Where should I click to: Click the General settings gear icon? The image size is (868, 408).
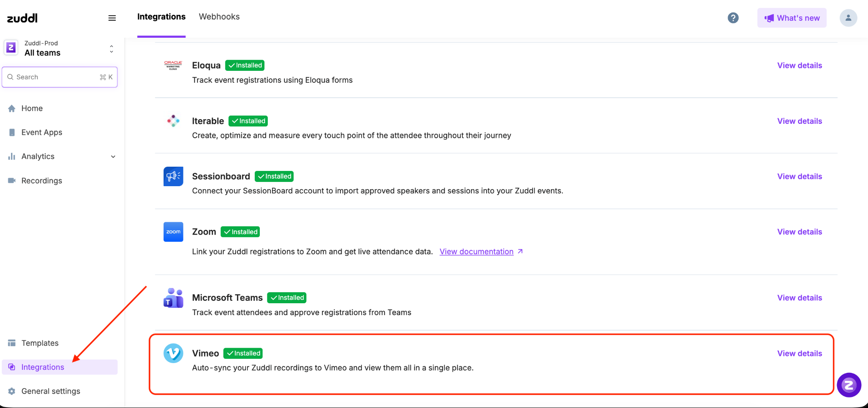point(12,391)
